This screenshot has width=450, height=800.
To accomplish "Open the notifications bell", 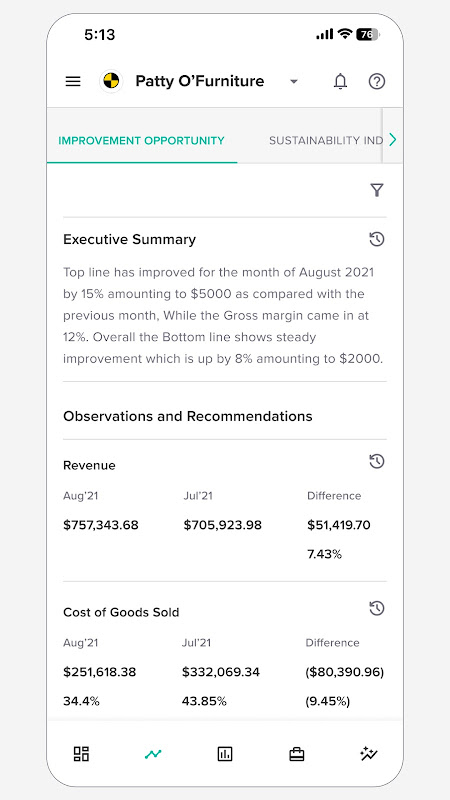I will (340, 81).
